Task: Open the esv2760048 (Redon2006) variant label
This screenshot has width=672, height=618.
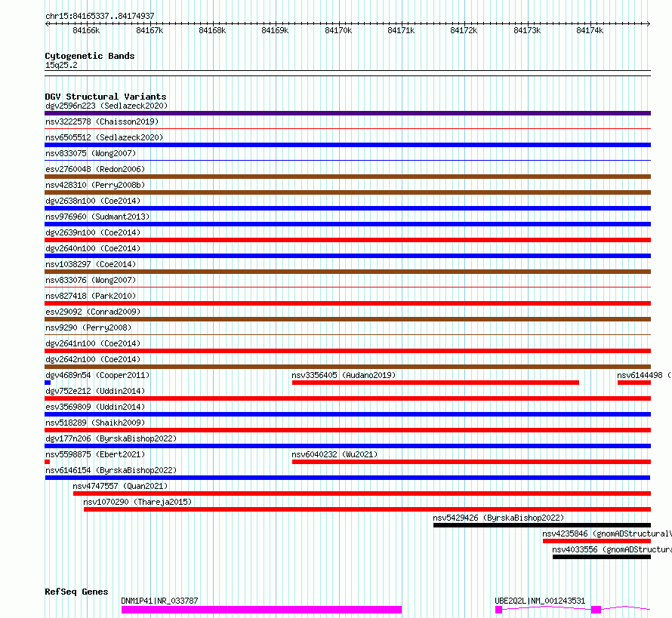Action: (95, 169)
